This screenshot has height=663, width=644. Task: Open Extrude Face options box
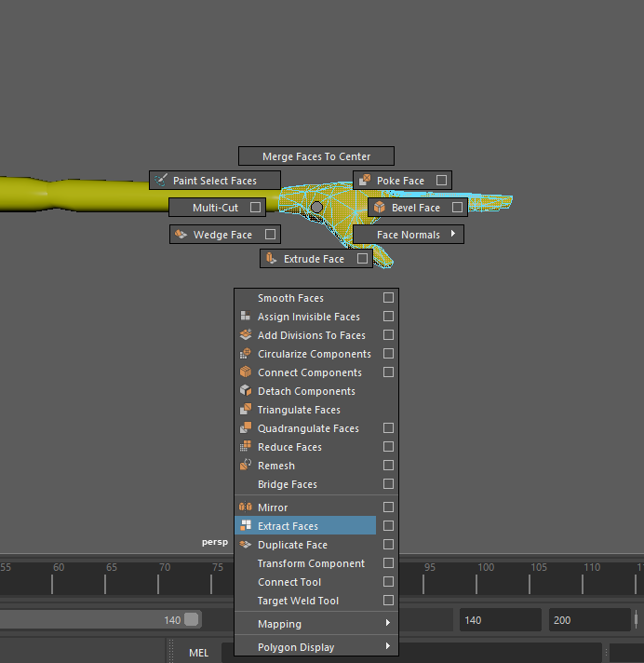click(x=362, y=258)
